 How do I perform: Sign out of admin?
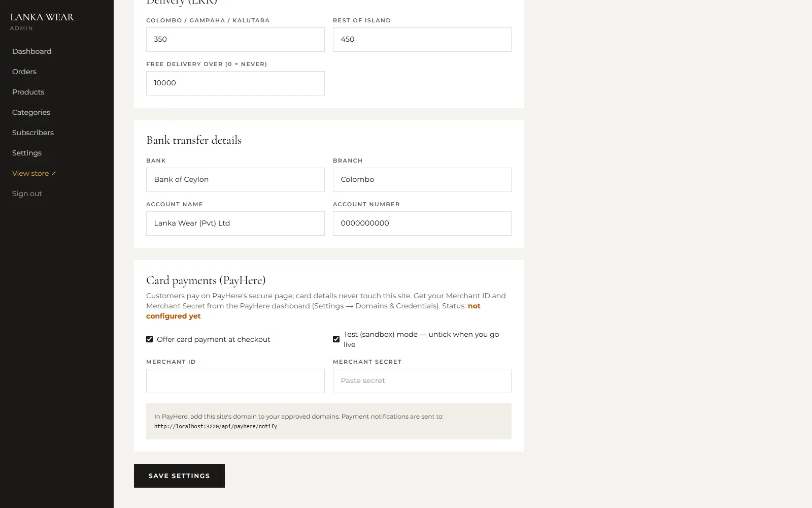point(27,194)
